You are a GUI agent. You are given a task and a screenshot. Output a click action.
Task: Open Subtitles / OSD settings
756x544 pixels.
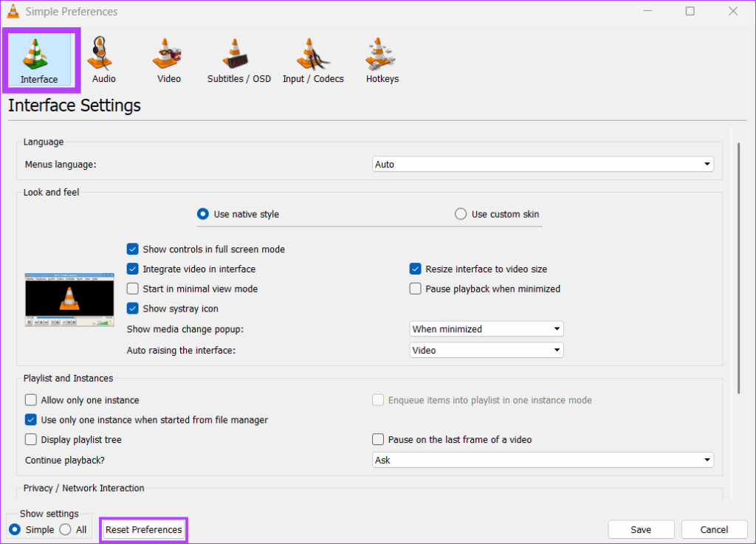point(238,59)
